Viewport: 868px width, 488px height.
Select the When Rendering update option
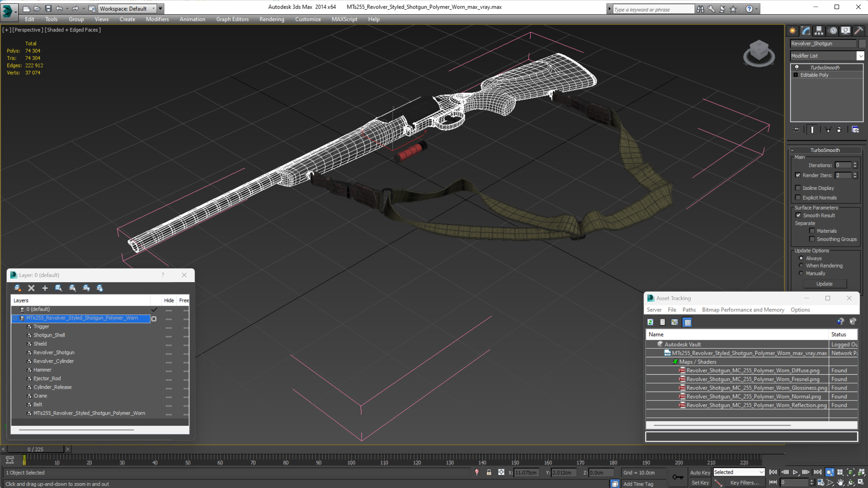click(x=801, y=266)
